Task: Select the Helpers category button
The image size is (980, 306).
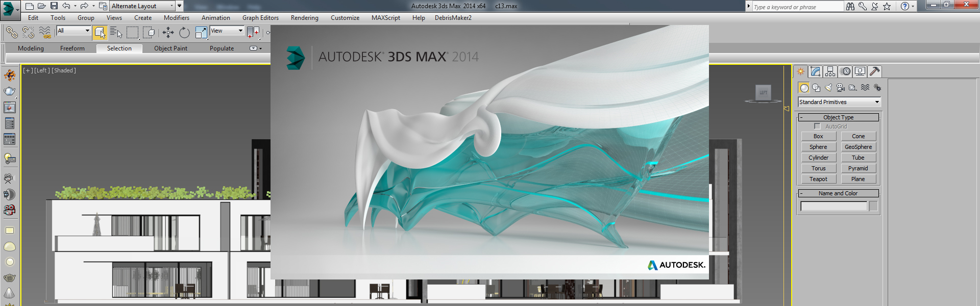Action: coord(853,88)
